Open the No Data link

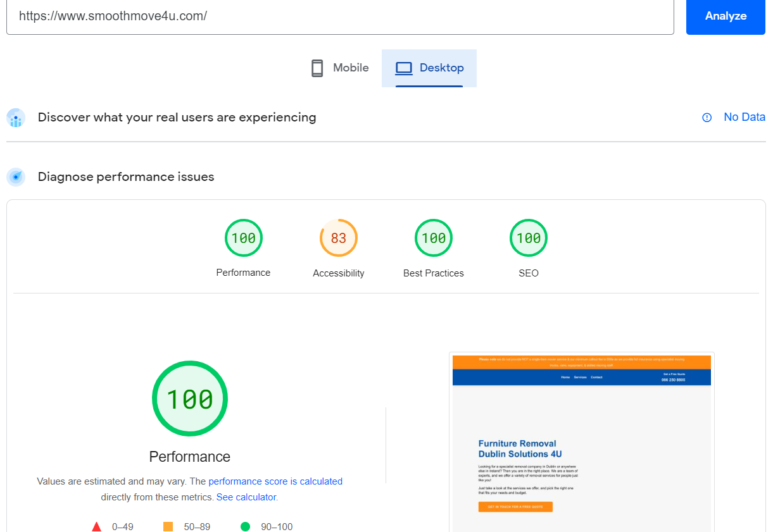745,117
